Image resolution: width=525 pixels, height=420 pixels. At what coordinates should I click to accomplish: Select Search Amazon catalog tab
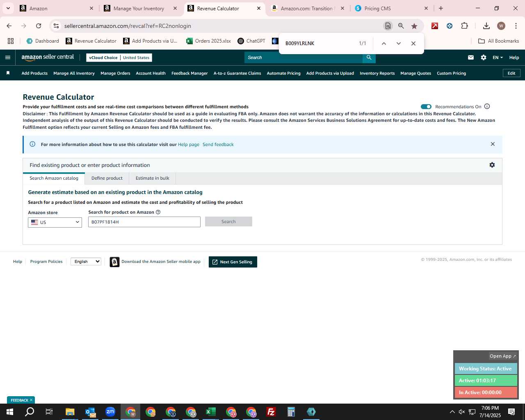point(54,178)
